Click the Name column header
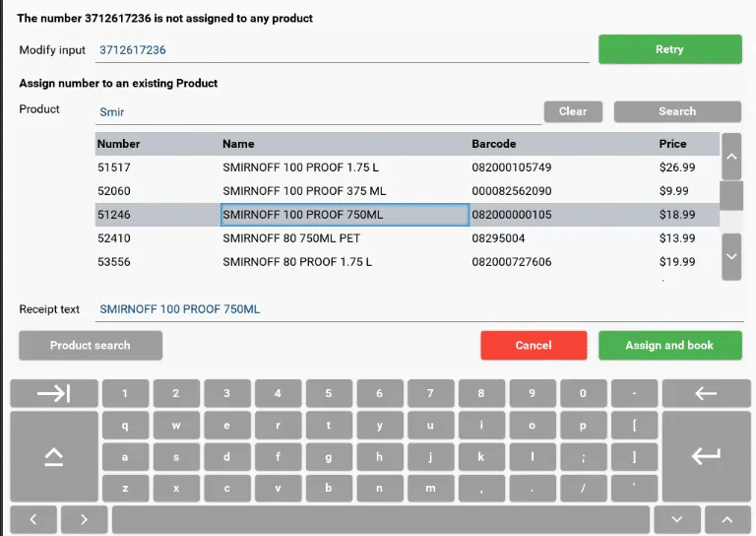 [x=238, y=144]
